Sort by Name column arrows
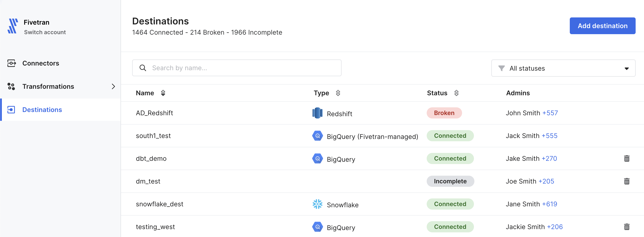This screenshot has height=237, width=644. 163,93
